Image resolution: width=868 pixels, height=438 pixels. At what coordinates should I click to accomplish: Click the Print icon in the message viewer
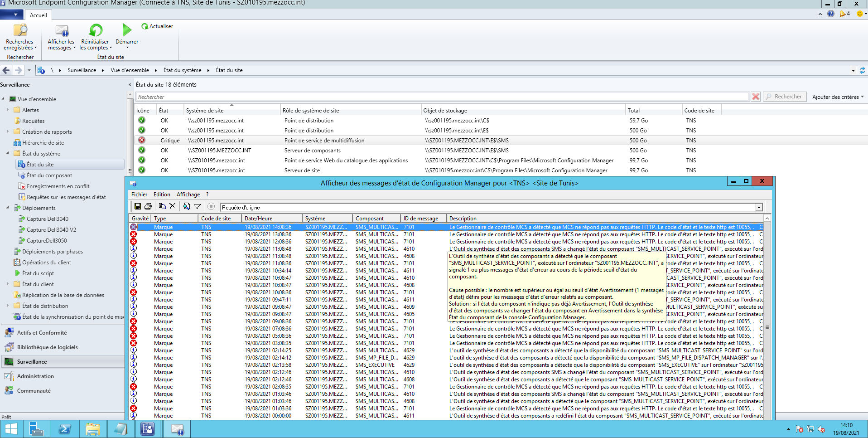[148, 207]
